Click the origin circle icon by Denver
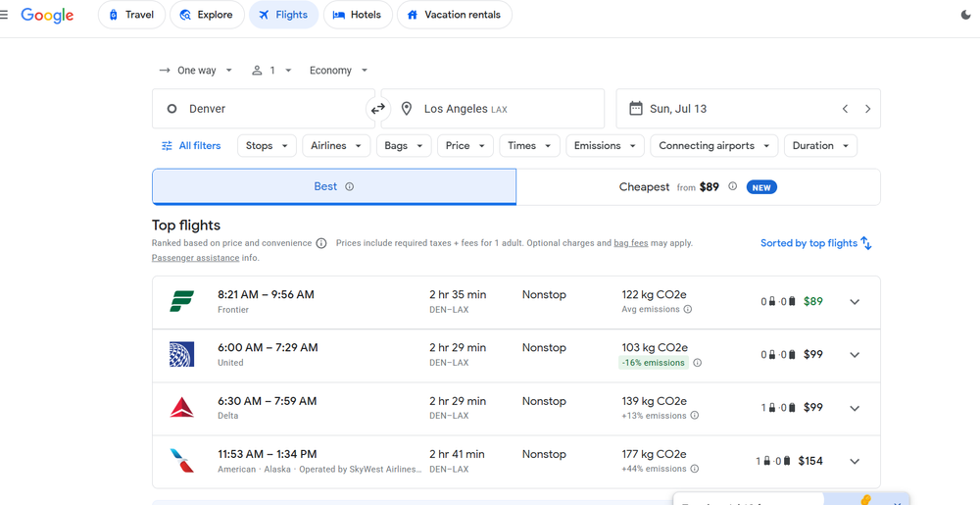This screenshot has width=980, height=505. click(171, 109)
